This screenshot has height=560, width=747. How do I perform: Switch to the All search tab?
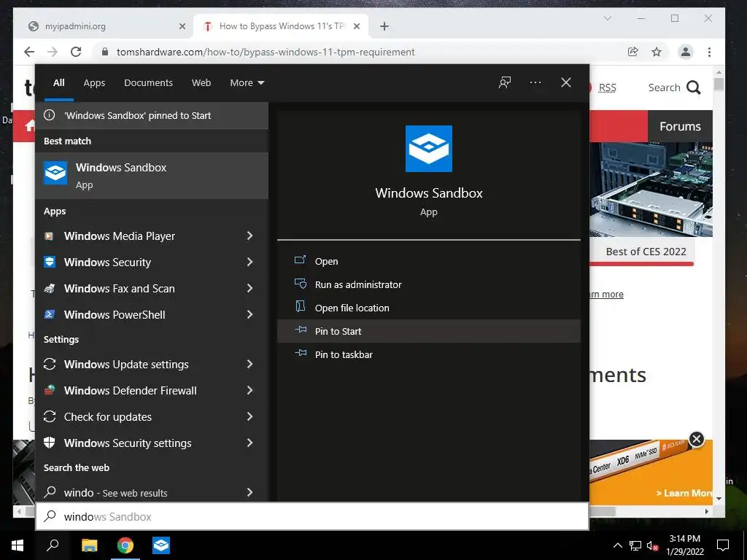pyautogui.click(x=58, y=82)
